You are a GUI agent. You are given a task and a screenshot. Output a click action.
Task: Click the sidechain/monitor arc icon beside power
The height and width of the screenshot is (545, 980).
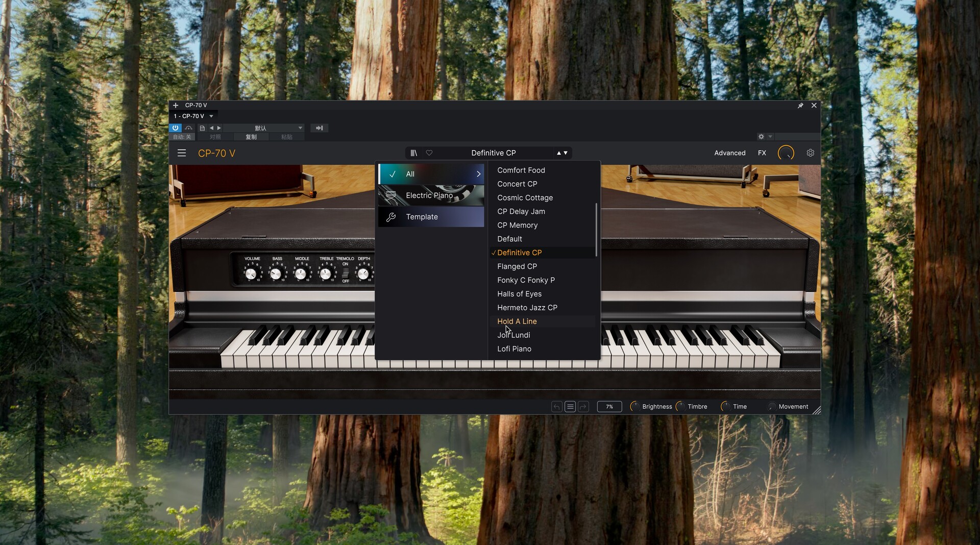click(189, 128)
